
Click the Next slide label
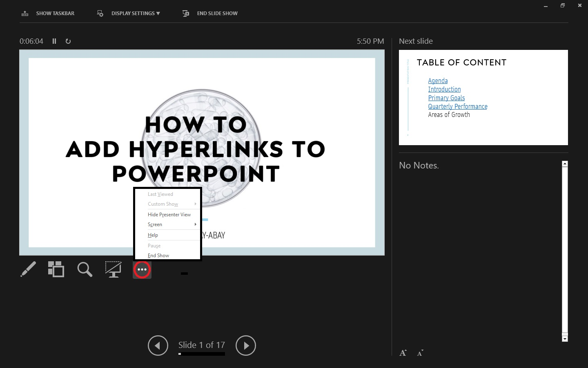[x=416, y=41]
